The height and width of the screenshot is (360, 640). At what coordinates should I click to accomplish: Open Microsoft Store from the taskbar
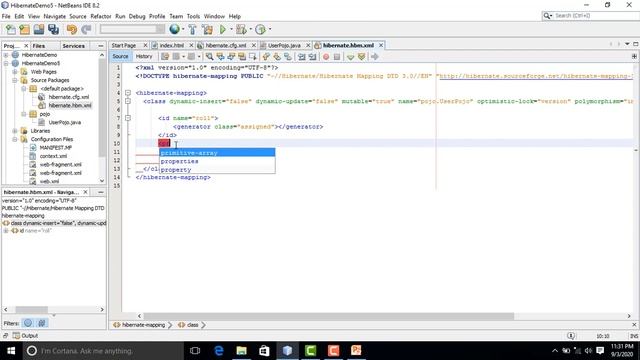coord(264,351)
